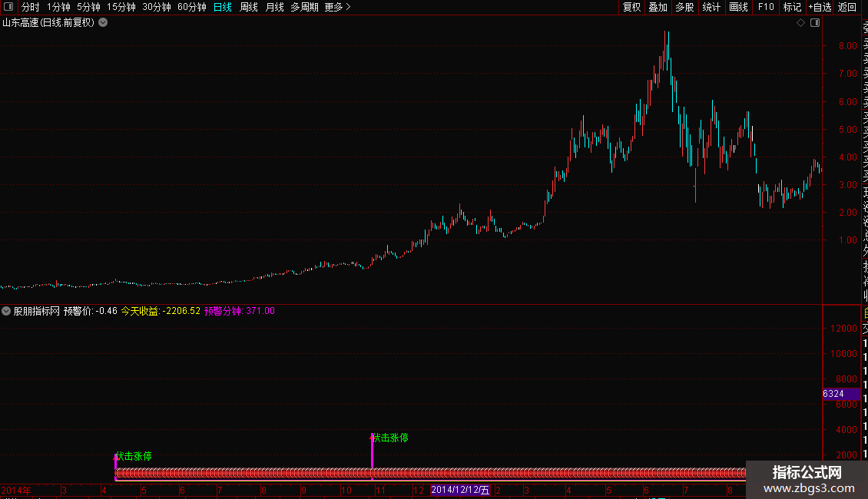
Task: Open the 复权 adjustment menu
Action: coord(631,7)
